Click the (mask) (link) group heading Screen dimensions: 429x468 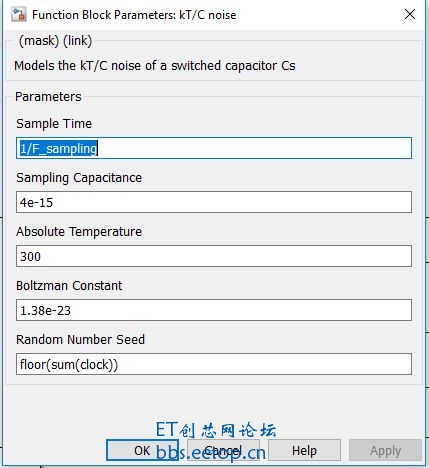pos(55,41)
